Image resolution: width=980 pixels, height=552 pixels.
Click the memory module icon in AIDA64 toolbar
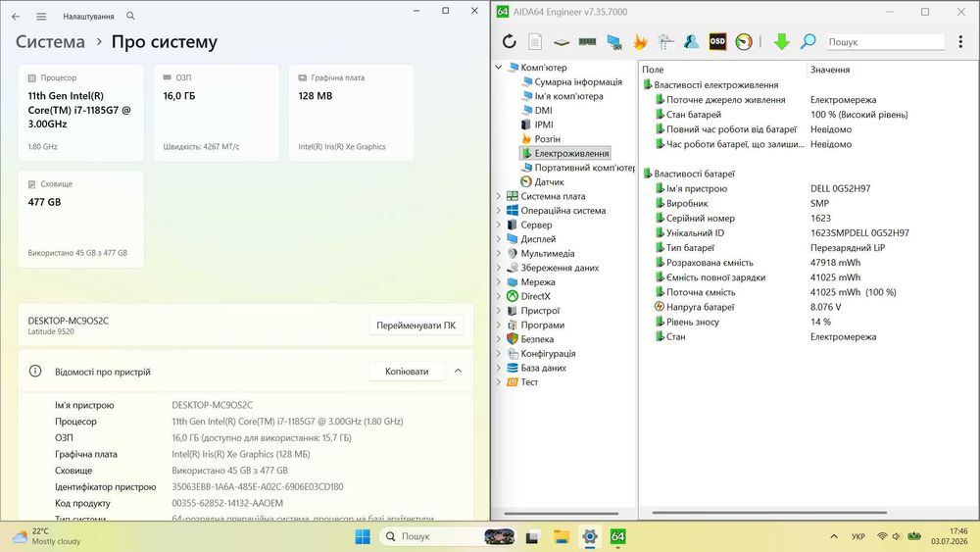tap(587, 42)
